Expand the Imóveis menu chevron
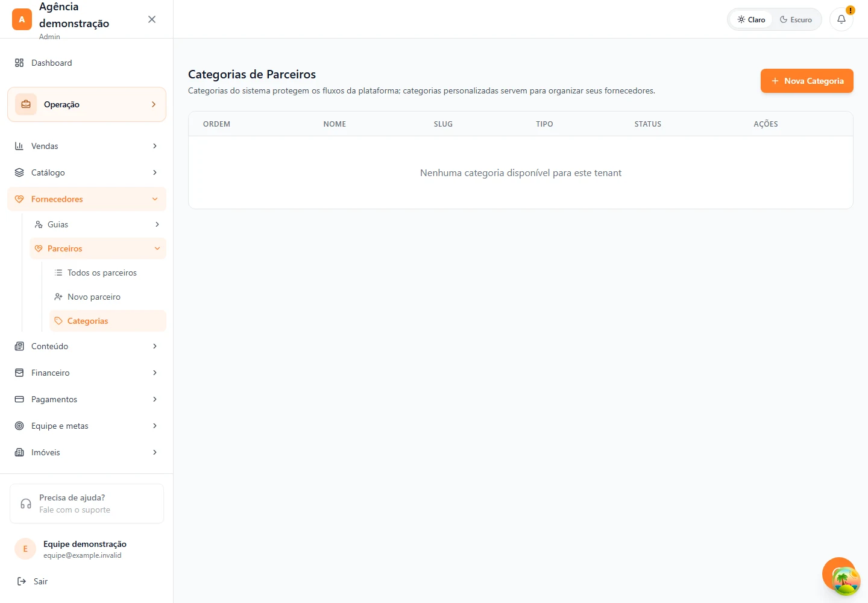868x603 pixels. pyautogui.click(x=155, y=452)
